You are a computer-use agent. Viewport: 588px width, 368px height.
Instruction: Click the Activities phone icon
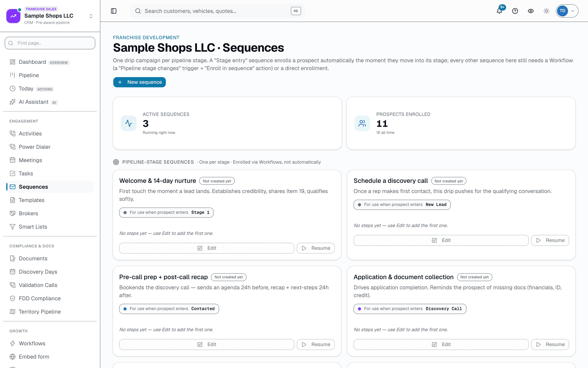tap(12, 133)
